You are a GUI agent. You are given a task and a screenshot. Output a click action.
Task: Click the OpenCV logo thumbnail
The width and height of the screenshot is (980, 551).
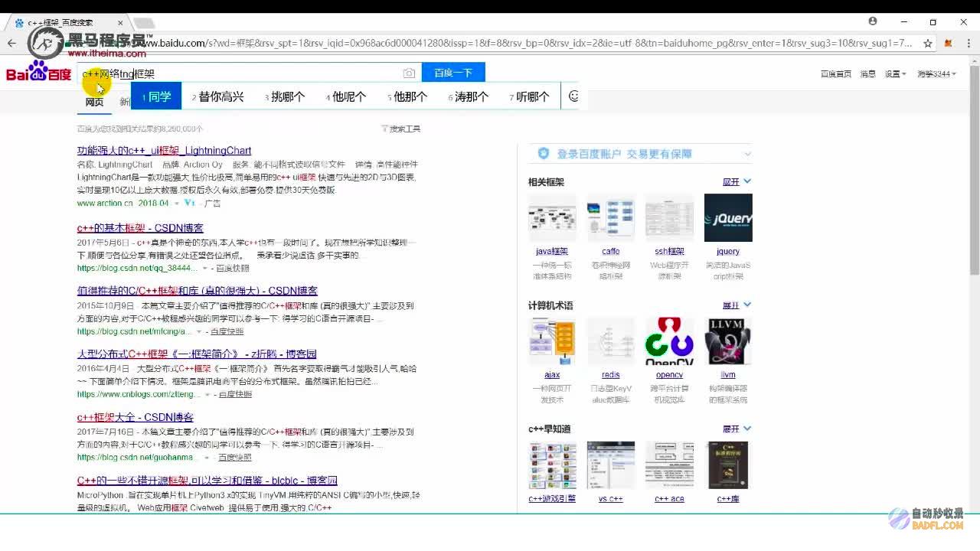click(669, 341)
